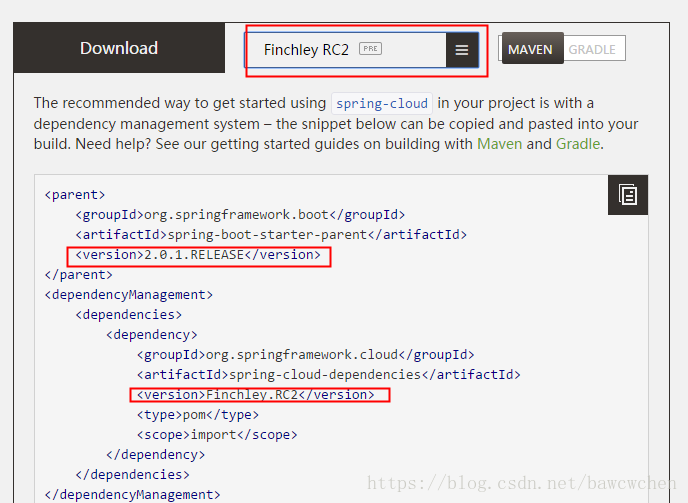
Task: Open the Gradle getting started guide link
Action: pyautogui.click(x=577, y=144)
